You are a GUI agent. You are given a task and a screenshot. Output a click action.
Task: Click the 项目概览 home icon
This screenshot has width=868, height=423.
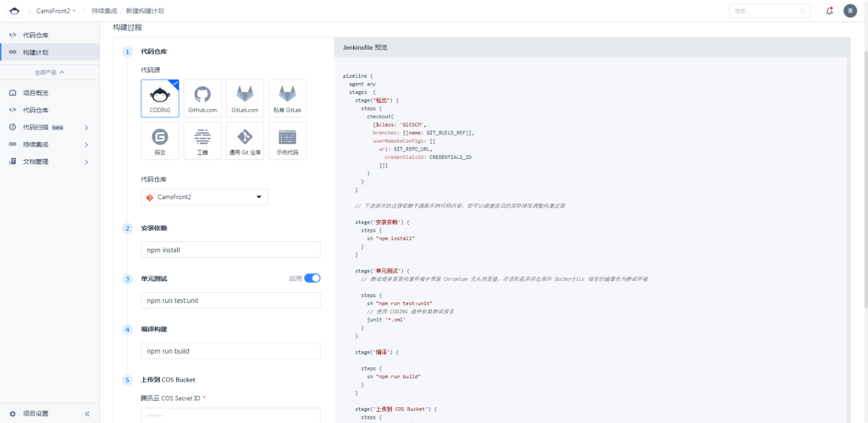pyautogui.click(x=12, y=93)
